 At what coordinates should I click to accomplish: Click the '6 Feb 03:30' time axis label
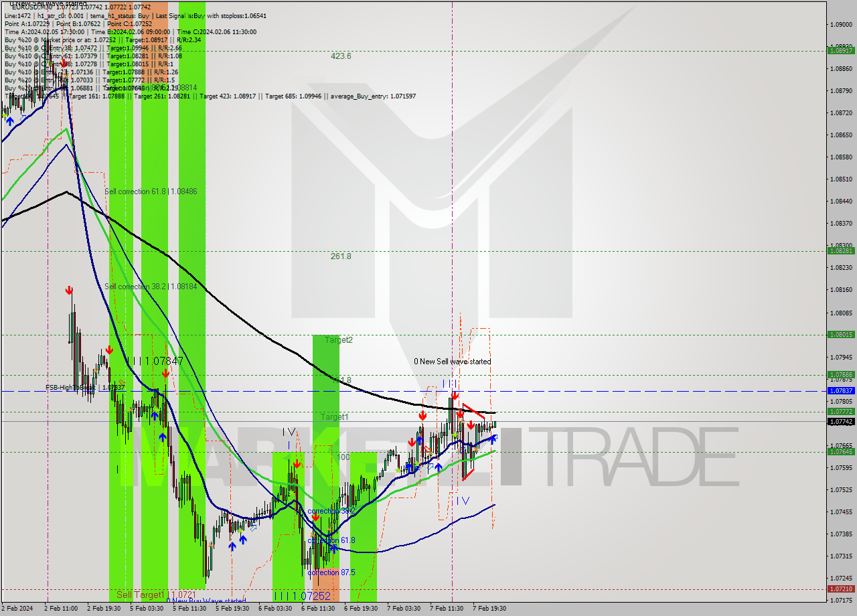click(275, 609)
